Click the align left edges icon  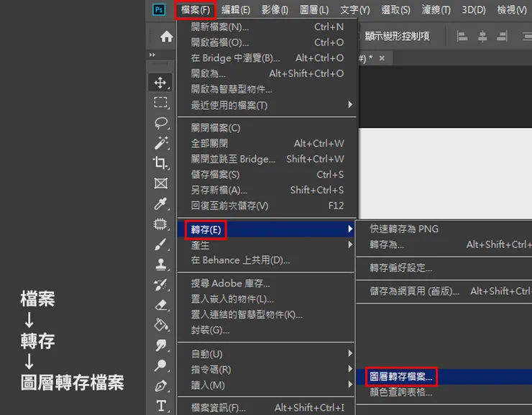462,36
